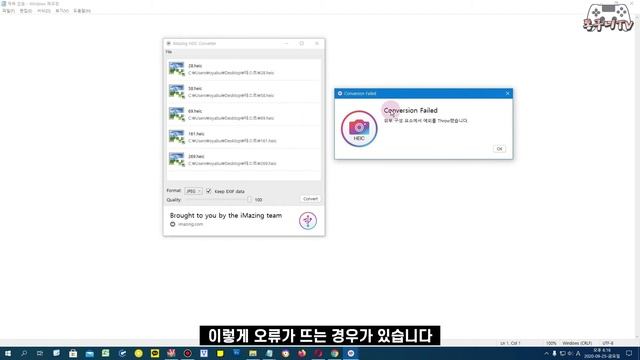Open KakaoTalk from the taskbar
Image resolution: width=640 pixels, height=360 pixels.
click(155, 353)
